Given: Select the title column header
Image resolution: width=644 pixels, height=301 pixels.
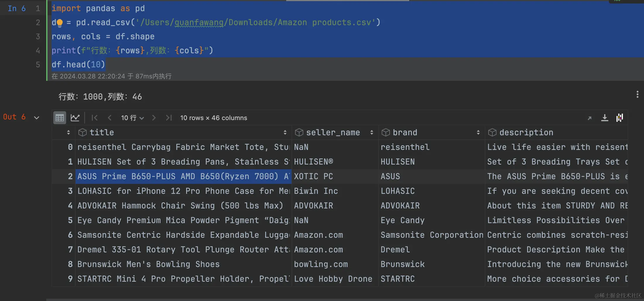Looking at the screenshot, I should pos(184,132).
